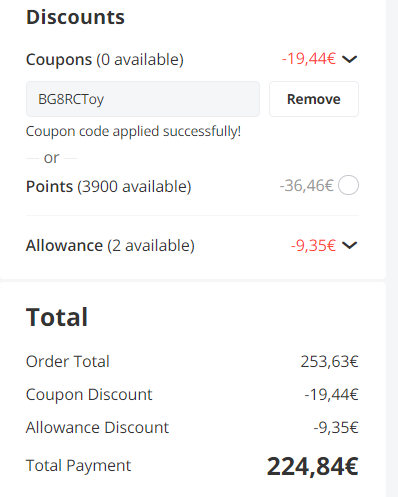Click the Remove coupon button
Image resolution: width=398 pixels, height=497 pixels.
point(314,99)
